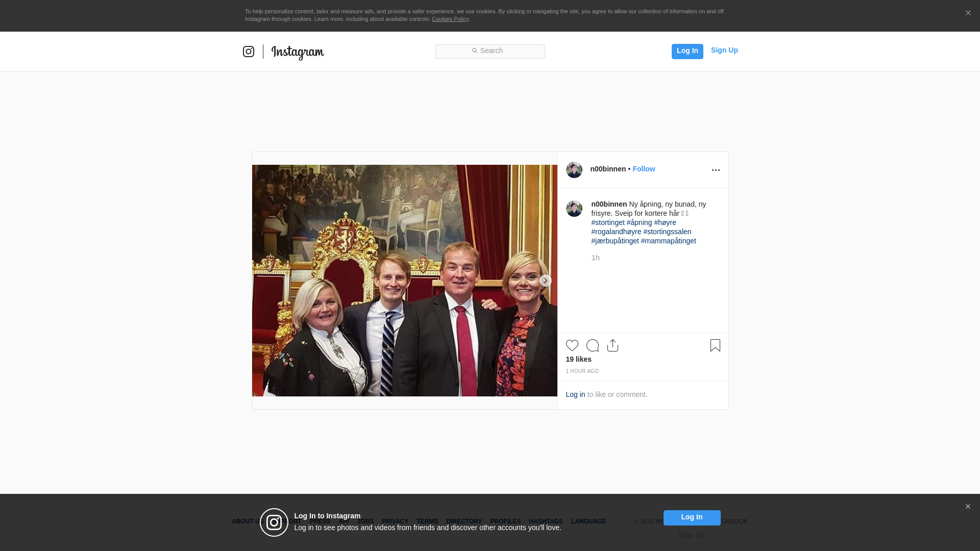Share the post via share icon

tap(612, 345)
